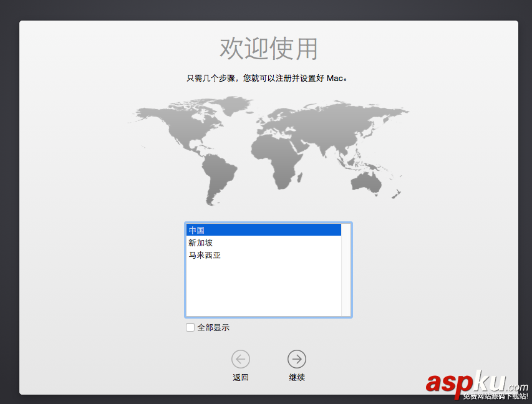Click the setup instruction text below title
Viewport: 532px width, 404px height.
266,78
